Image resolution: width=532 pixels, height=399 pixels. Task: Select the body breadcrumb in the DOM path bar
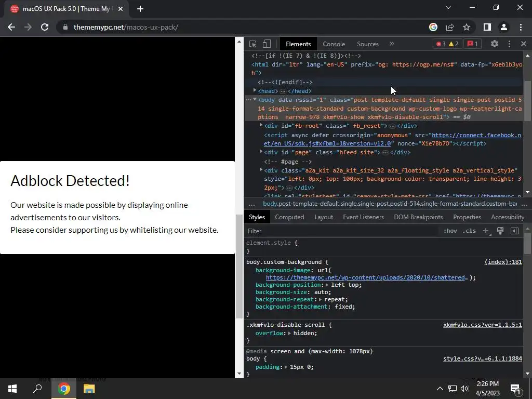pyautogui.click(x=390, y=204)
